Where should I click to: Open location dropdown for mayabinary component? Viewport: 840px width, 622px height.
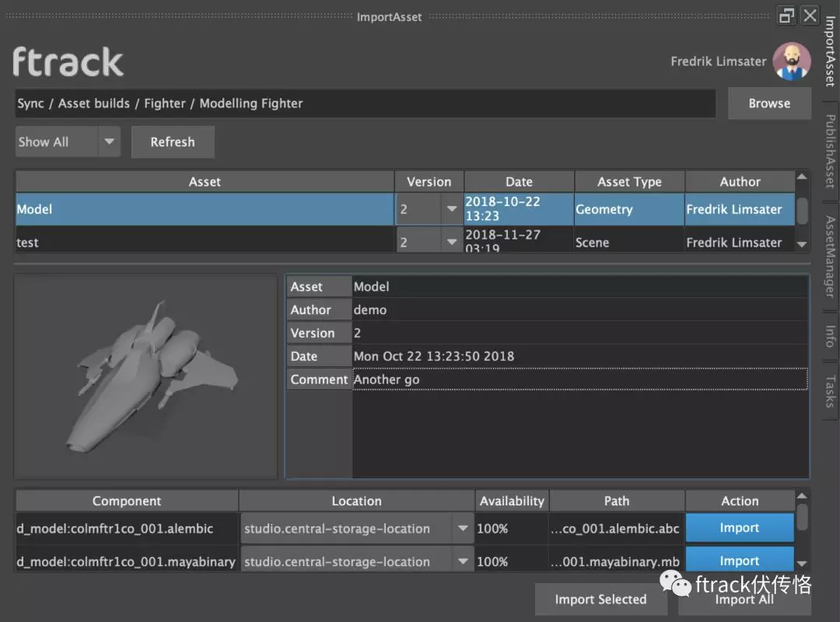pos(462,561)
